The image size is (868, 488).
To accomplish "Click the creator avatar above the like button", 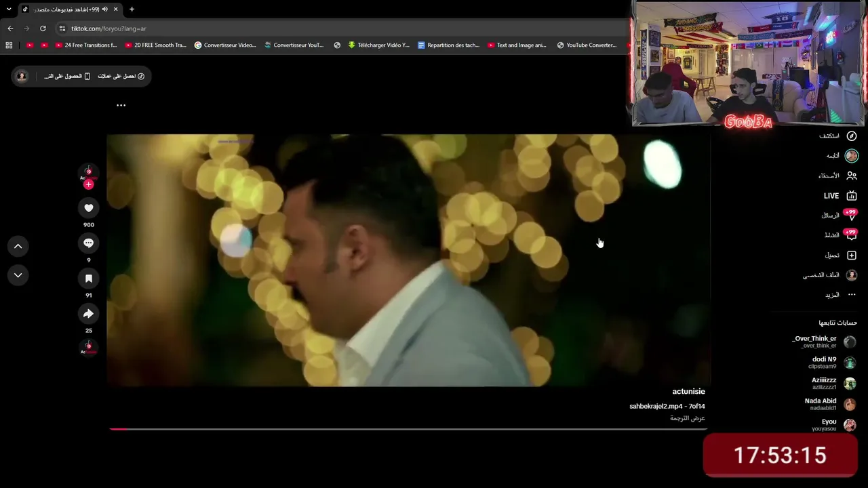I will [x=88, y=173].
